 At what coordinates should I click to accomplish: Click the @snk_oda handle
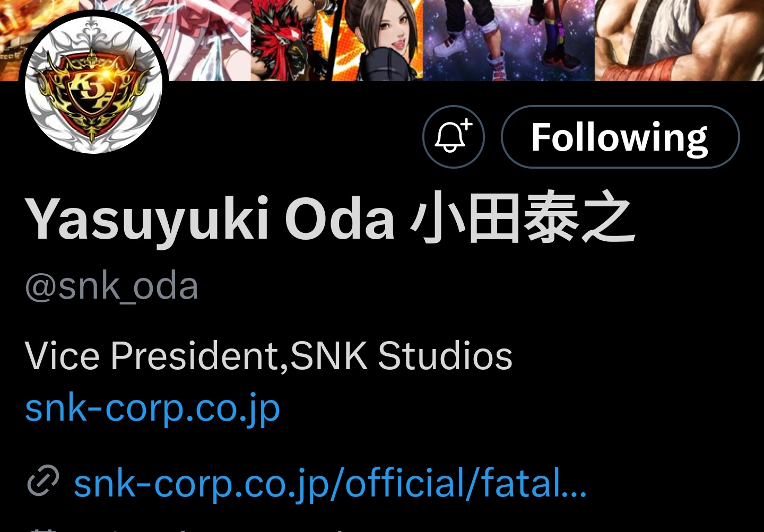111,286
